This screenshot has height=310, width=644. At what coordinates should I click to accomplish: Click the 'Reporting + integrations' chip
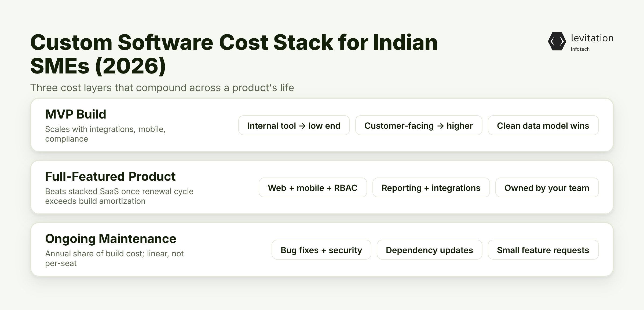[431, 188]
